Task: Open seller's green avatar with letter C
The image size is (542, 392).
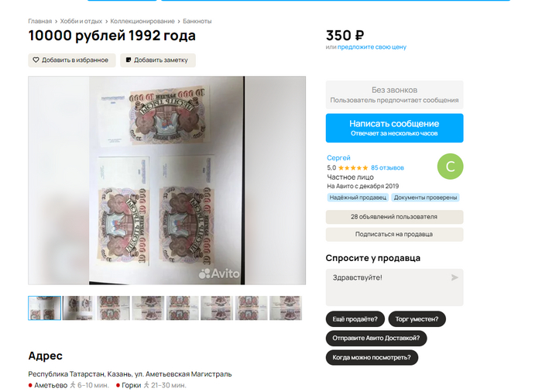Action: coord(450,167)
